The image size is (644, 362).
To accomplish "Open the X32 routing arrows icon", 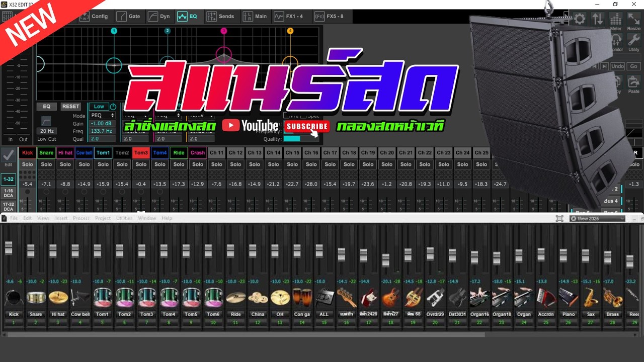I will pos(597,19).
